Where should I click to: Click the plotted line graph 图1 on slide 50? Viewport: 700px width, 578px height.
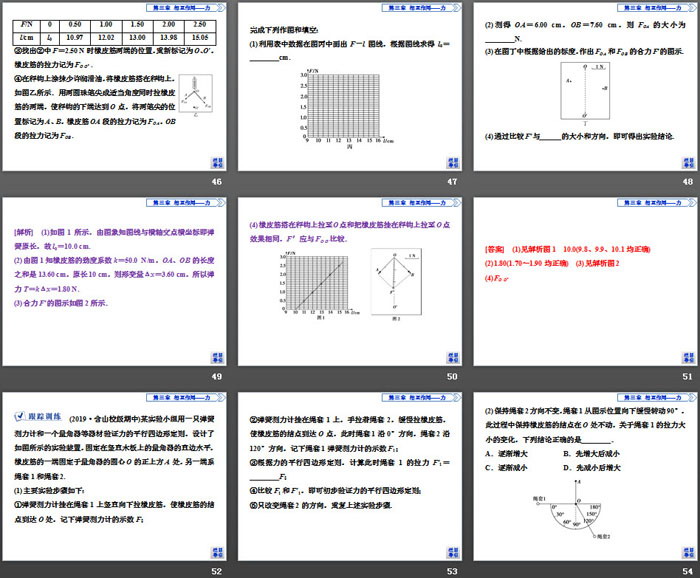[319, 286]
